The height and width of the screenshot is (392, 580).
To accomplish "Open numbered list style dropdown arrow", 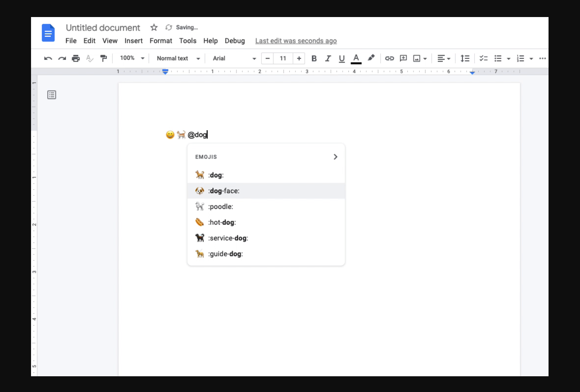I will click(x=531, y=59).
